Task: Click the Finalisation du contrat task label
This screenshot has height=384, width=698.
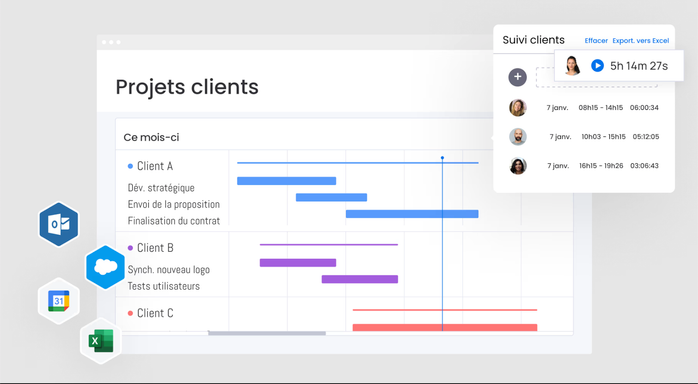Action: coord(174,221)
